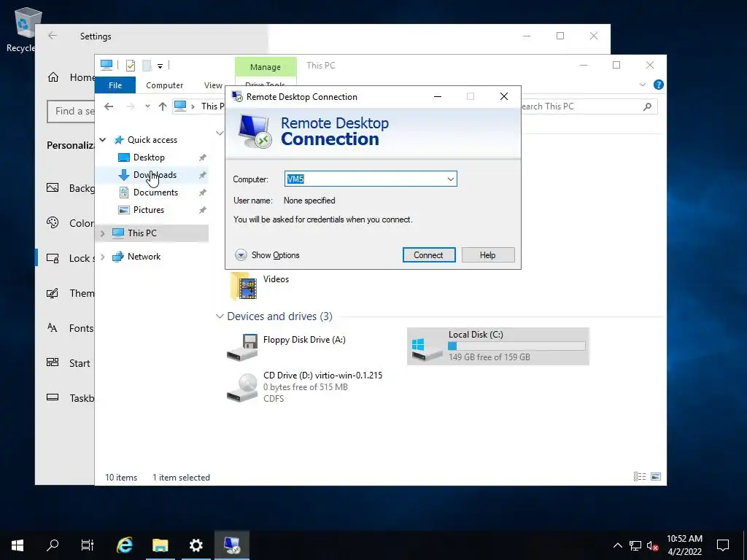This screenshot has height=560, width=747.
Task: Open the View ribbon tab
Action: click(x=213, y=85)
